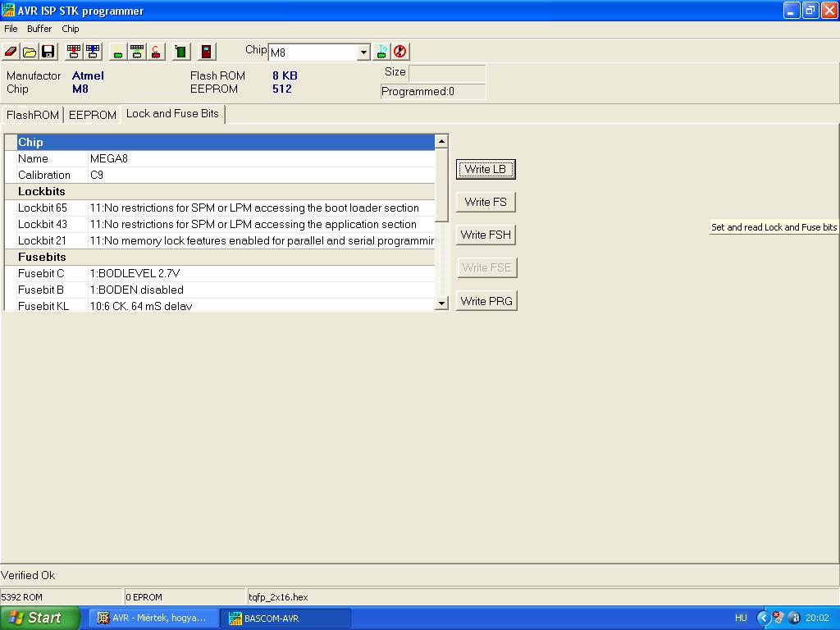The width and height of the screenshot is (840, 630).
Task: Click the scroll down arrow of fuse list
Action: click(x=441, y=304)
